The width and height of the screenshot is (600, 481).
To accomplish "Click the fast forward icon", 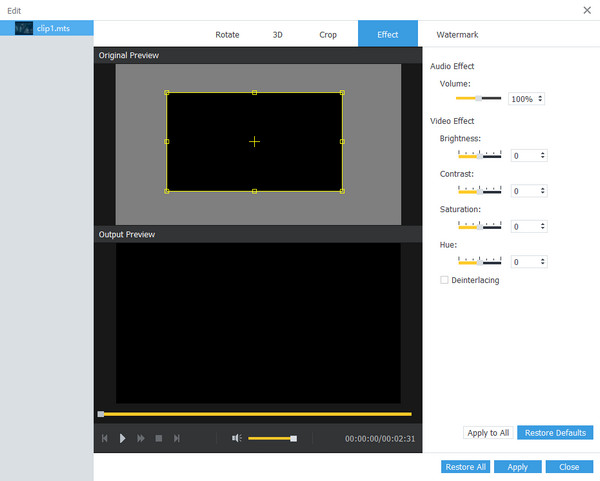I will click(141, 438).
